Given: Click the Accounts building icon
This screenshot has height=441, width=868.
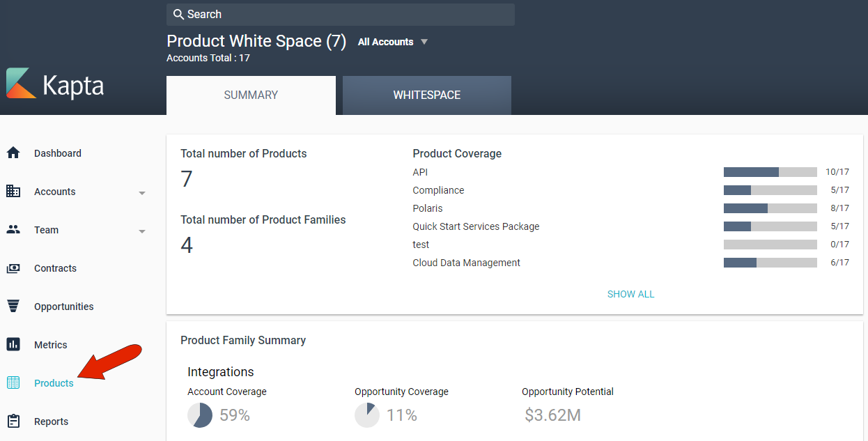Looking at the screenshot, I should click(x=13, y=192).
